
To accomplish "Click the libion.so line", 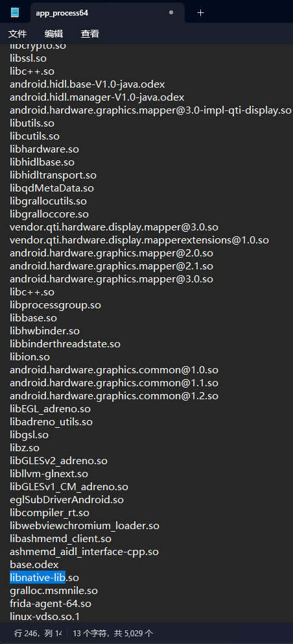I will coord(30,357).
